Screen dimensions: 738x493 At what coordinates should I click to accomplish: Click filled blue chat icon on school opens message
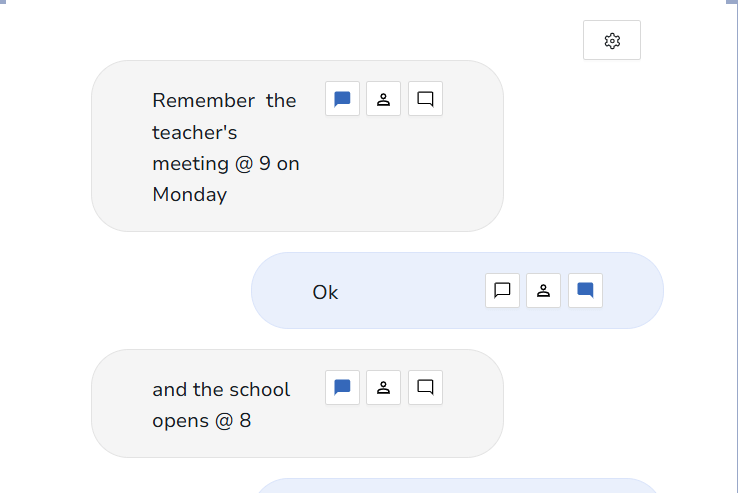342,388
